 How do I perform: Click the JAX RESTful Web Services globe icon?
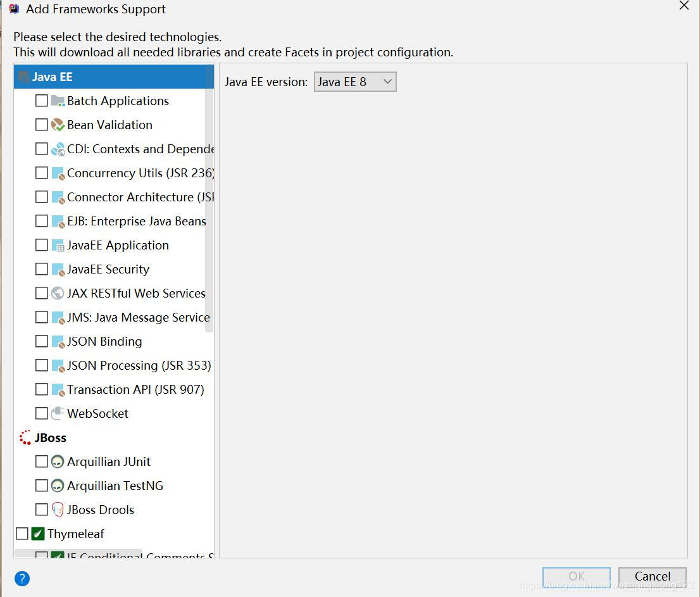pos(58,293)
